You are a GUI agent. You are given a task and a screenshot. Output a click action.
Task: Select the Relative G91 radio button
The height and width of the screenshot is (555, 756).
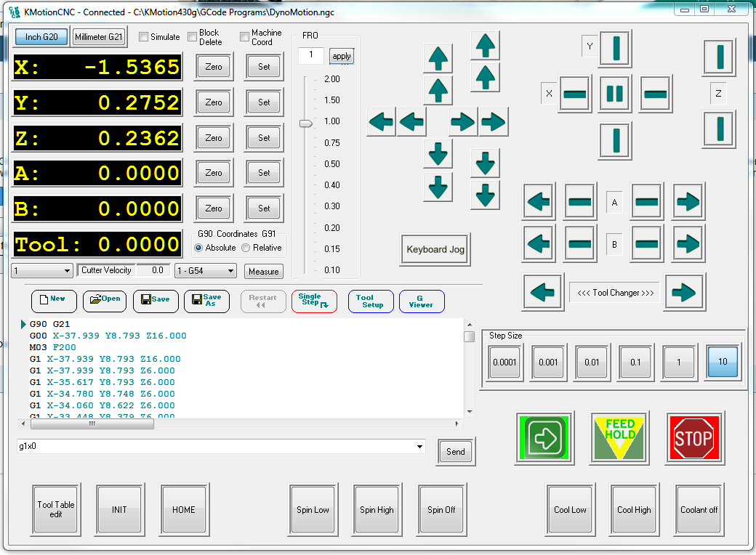click(x=246, y=248)
